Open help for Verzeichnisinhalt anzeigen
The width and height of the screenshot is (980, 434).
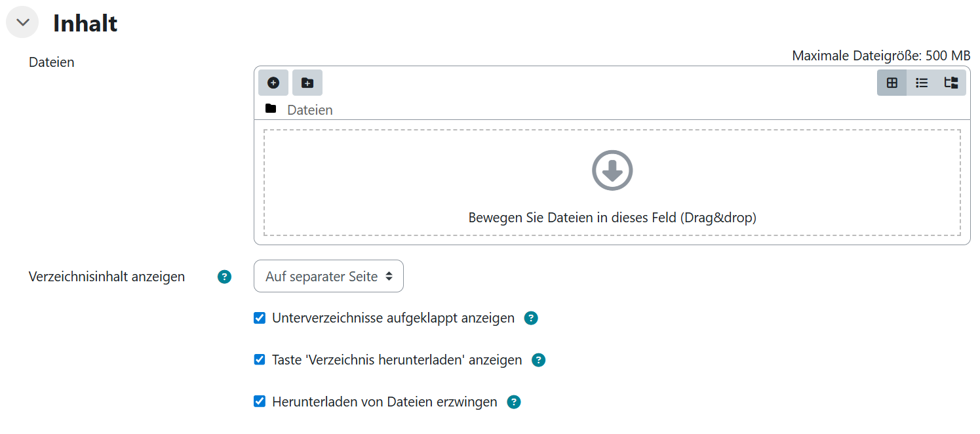coord(224,277)
